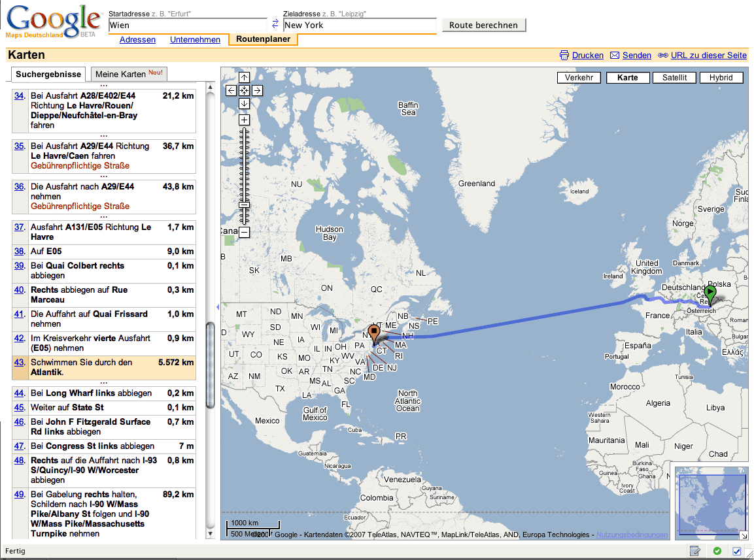Pan the map left with the arrow
Image resolution: width=754 pixels, height=560 pixels.
(x=231, y=90)
